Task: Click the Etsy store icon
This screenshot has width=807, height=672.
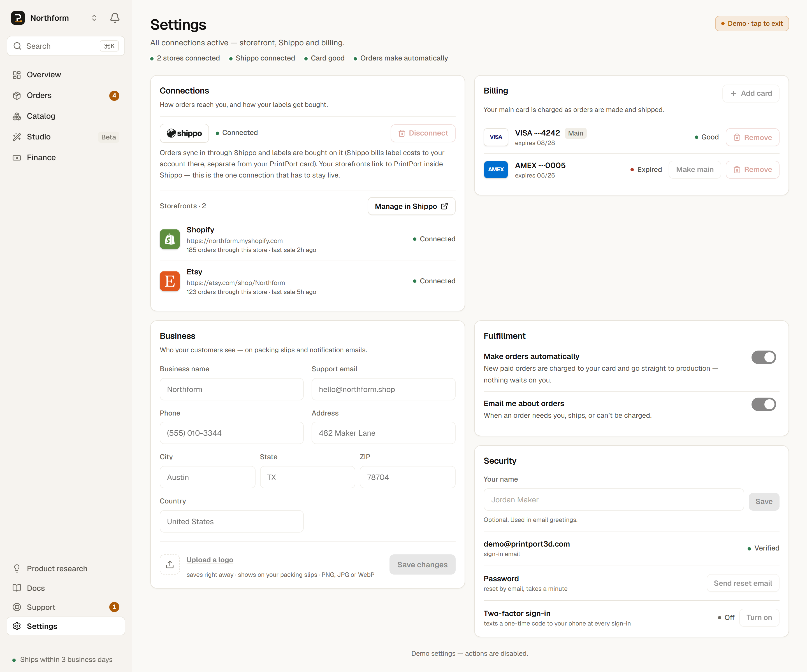Action: pos(170,281)
